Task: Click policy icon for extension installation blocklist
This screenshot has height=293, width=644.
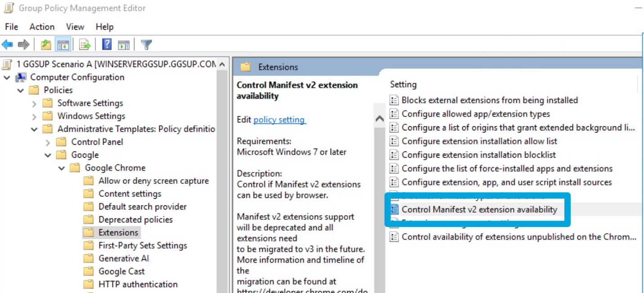Action: [x=394, y=155]
